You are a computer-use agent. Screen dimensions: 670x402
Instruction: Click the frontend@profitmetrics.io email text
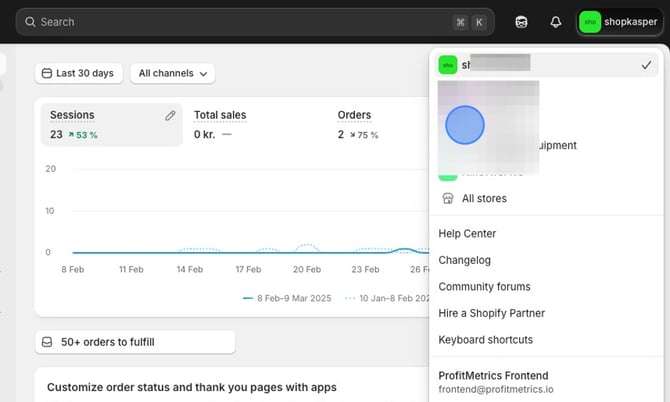click(496, 389)
